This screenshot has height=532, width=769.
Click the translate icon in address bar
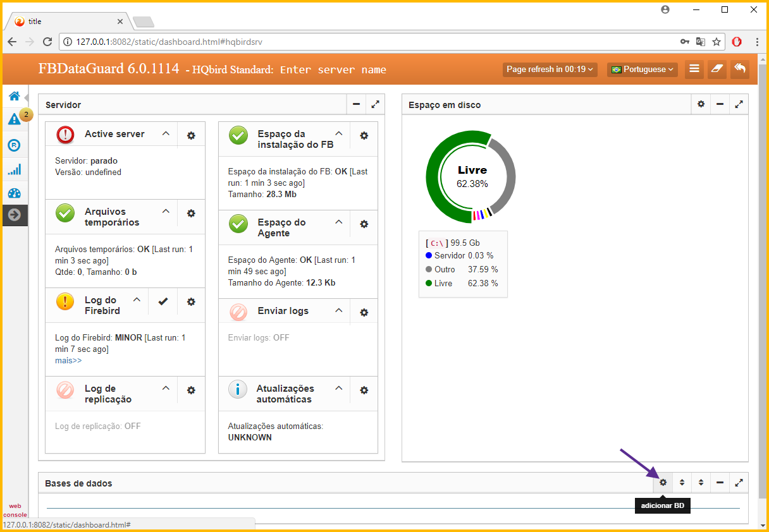(701, 42)
